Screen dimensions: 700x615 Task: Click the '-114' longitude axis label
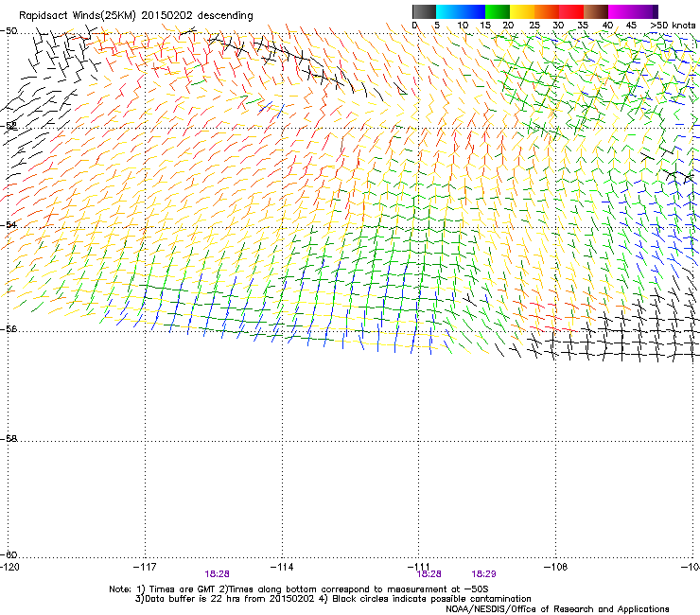click(282, 567)
